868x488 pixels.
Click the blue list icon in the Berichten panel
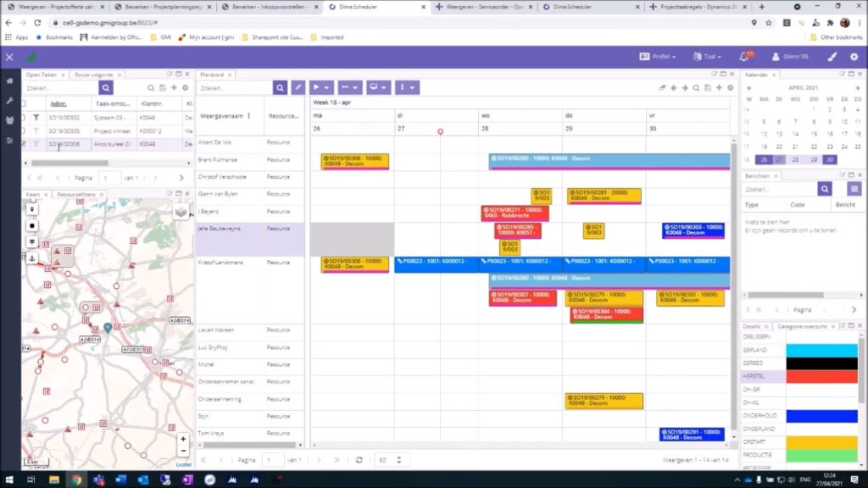coord(854,189)
